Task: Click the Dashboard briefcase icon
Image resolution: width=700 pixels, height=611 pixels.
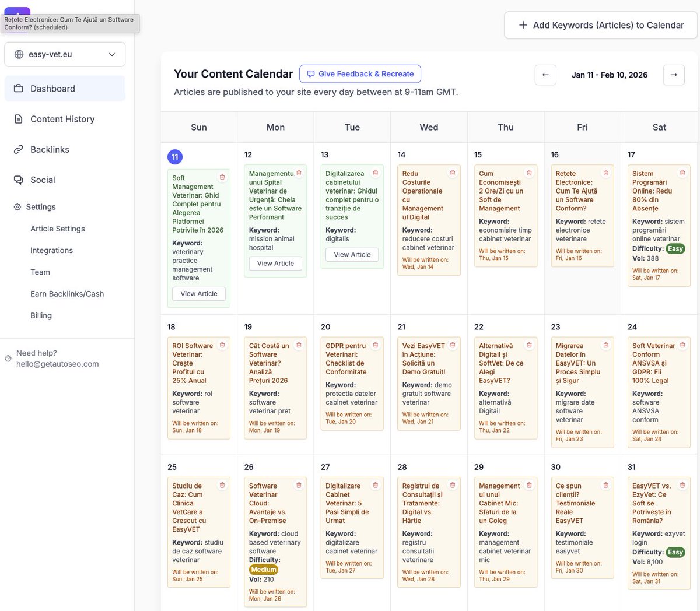Action: coord(19,89)
